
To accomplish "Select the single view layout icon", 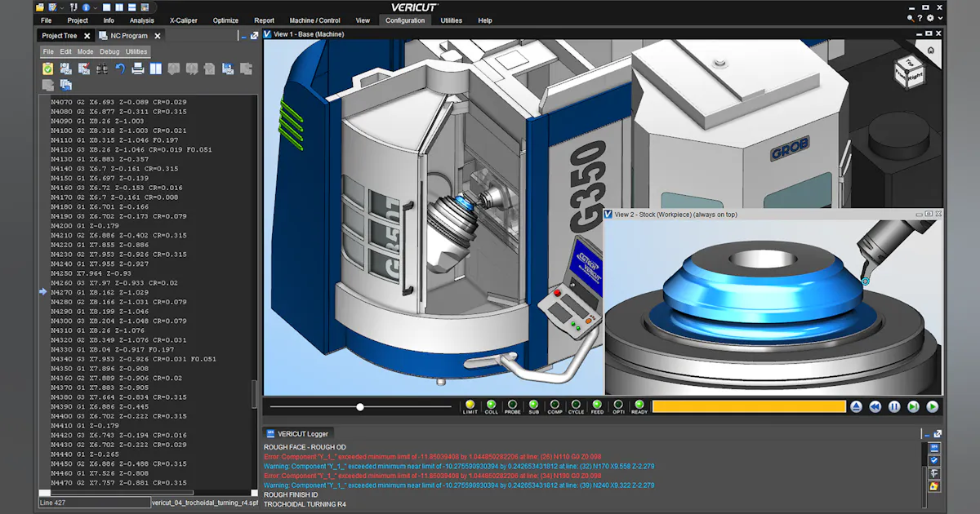I will pyautogui.click(x=106, y=7).
